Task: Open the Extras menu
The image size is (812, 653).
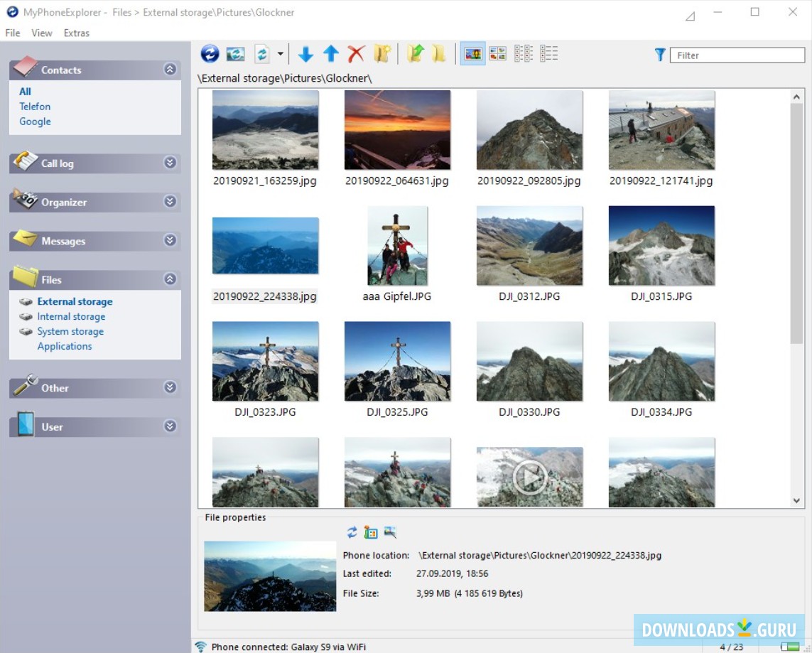Action: [x=76, y=33]
